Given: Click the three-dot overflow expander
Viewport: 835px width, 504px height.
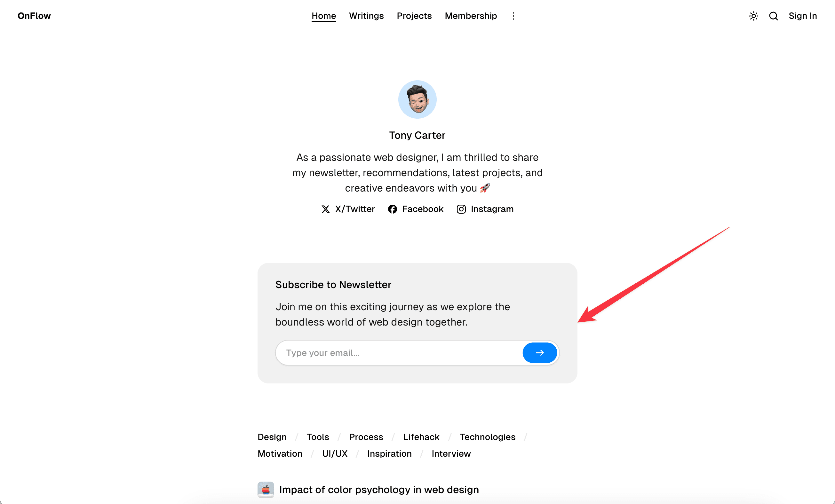Looking at the screenshot, I should [513, 16].
